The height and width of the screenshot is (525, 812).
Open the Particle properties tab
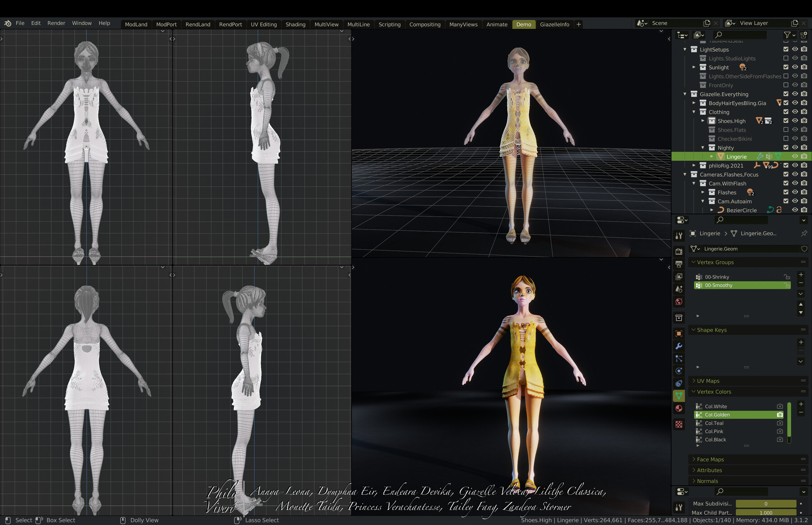[679, 359]
